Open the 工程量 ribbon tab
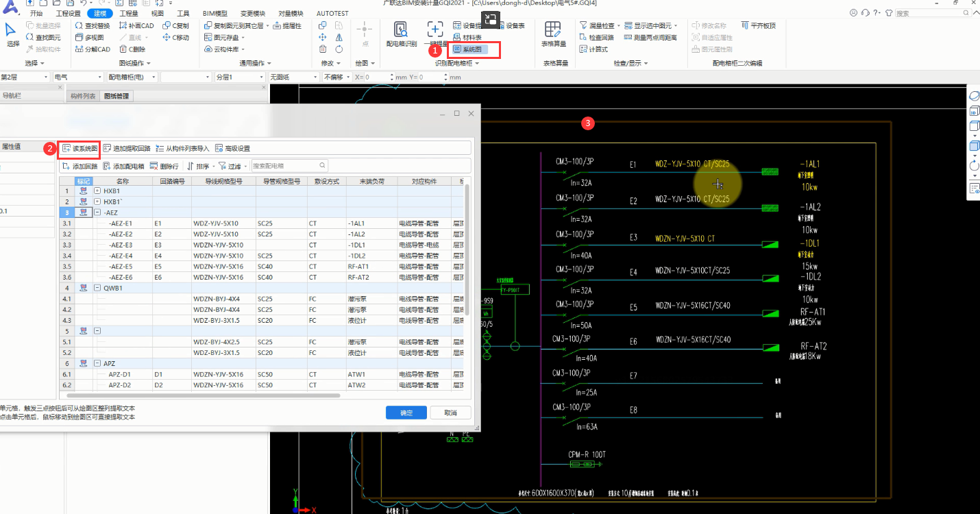 point(129,13)
